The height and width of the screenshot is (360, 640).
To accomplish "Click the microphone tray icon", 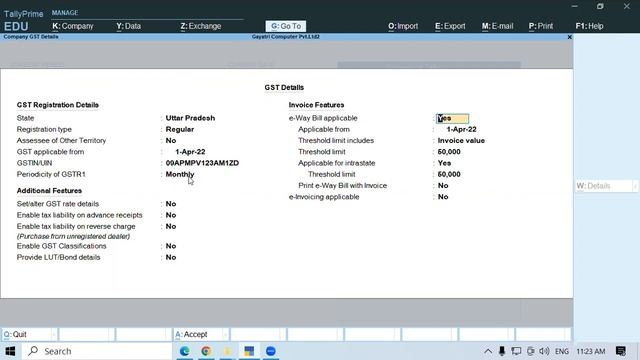I will pos(502,351).
